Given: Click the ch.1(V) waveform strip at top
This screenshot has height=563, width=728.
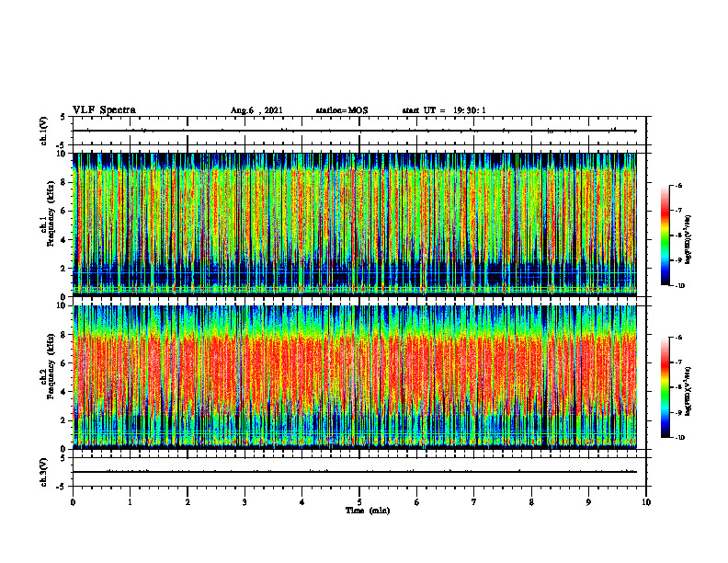Looking at the screenshot, I should tap(359, 131).
